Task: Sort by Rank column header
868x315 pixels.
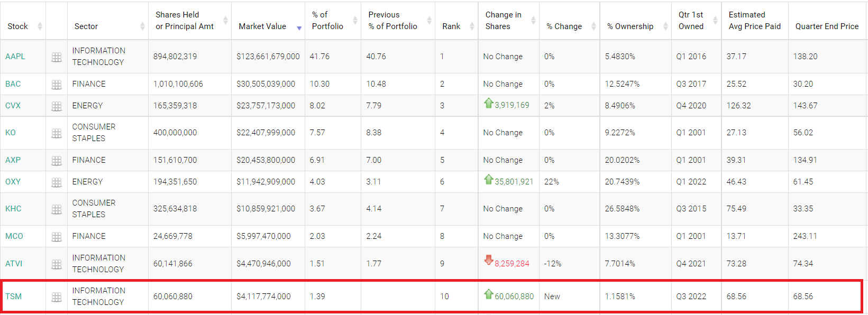Action: click(x=451, y=26)
